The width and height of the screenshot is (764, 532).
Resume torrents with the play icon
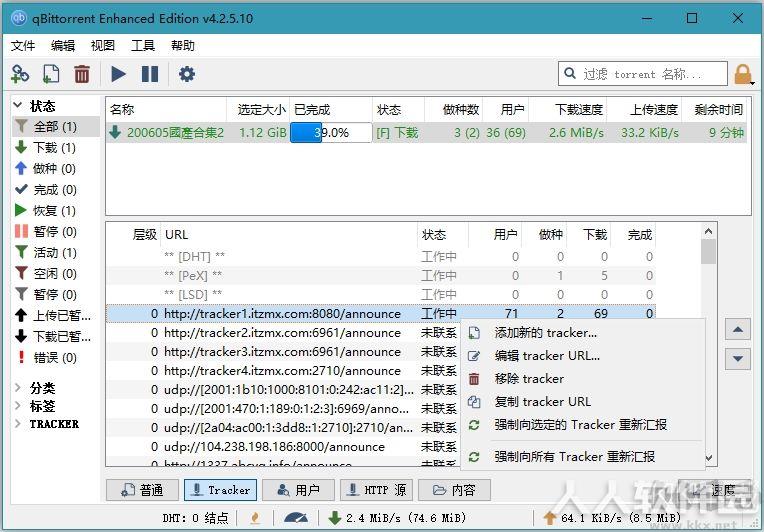(118, 74)
